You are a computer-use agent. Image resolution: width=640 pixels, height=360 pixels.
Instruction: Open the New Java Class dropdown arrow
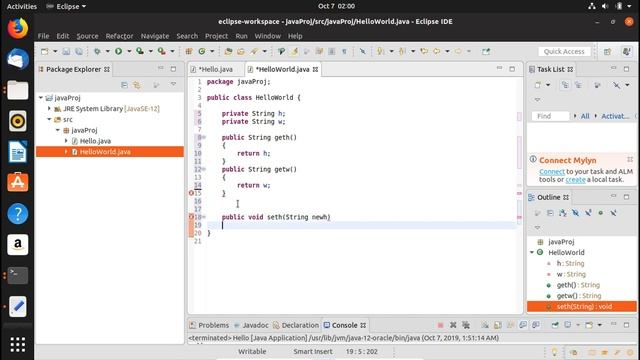click(x=212, y=51)
